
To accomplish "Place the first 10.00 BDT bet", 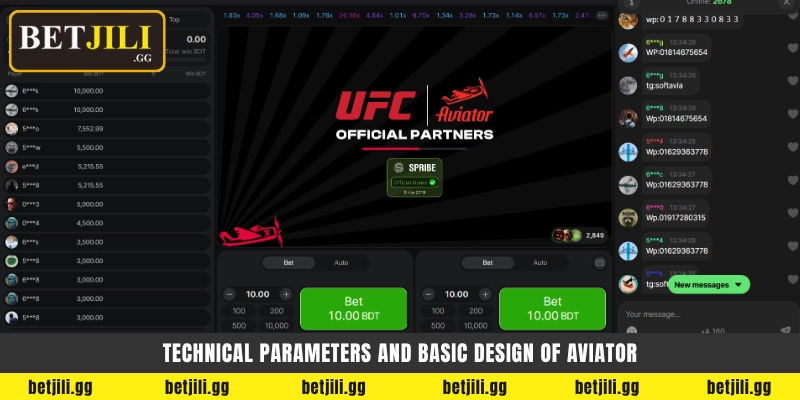I will coord(354,309).
